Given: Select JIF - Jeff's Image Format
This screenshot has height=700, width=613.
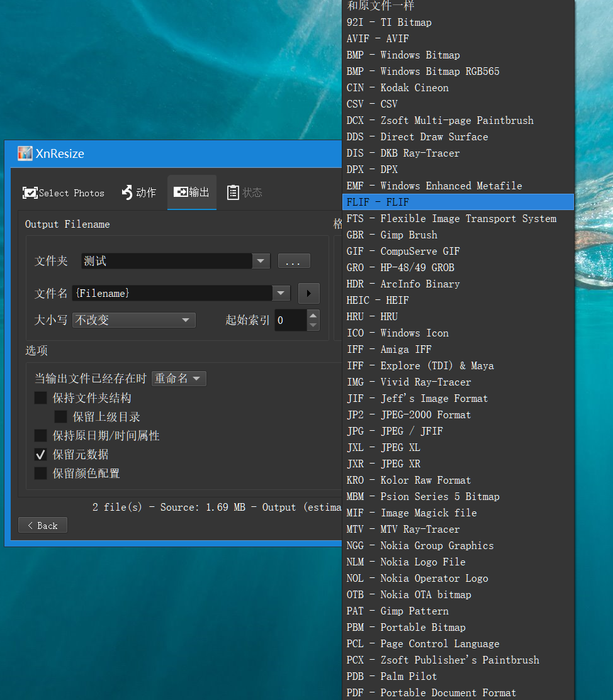Looking at the screenshot, I should 458,398.
